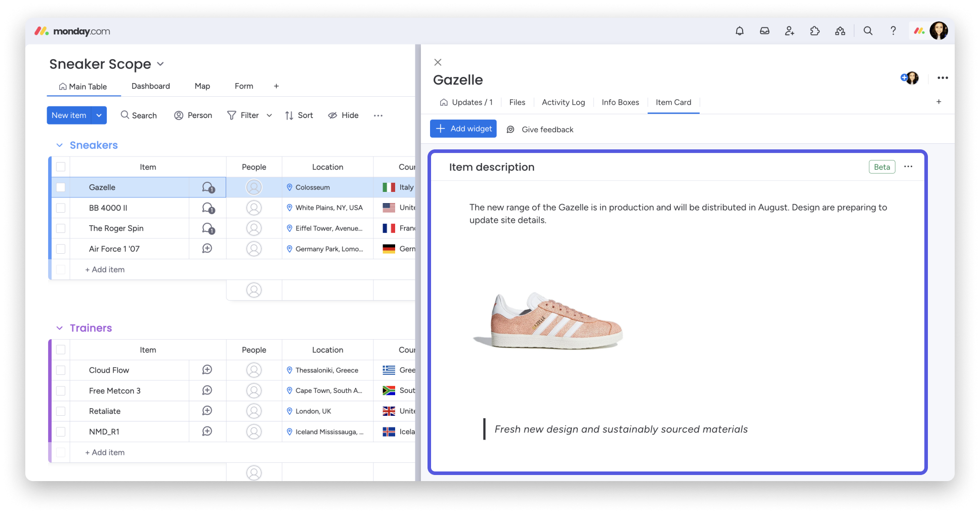Screen dimensions: 980x514
Task: Select all items in Trainers group
Action: pyautogui.click(x=61, y=349)
